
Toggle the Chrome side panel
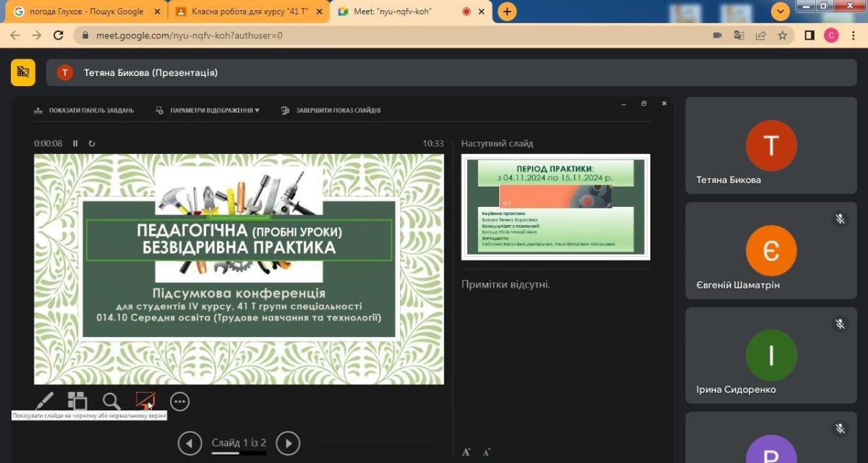[809, 35]
